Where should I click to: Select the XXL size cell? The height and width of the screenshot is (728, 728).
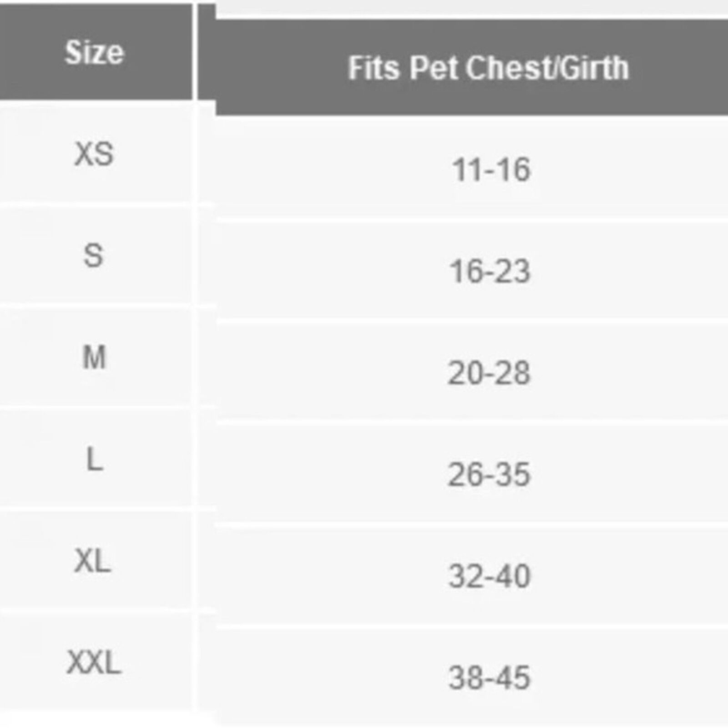[95, 662]
